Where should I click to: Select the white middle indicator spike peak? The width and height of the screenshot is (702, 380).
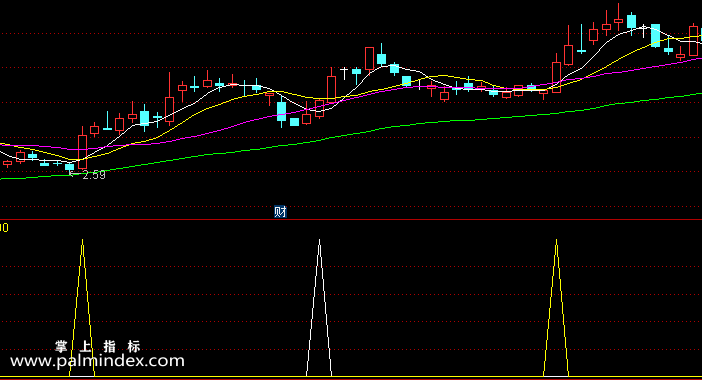[319, 242]
